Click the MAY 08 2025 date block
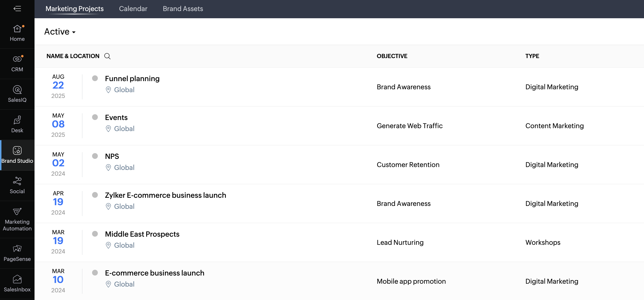Image resolution: width=644 pixels, height=300 pixels. click(58, 125)
